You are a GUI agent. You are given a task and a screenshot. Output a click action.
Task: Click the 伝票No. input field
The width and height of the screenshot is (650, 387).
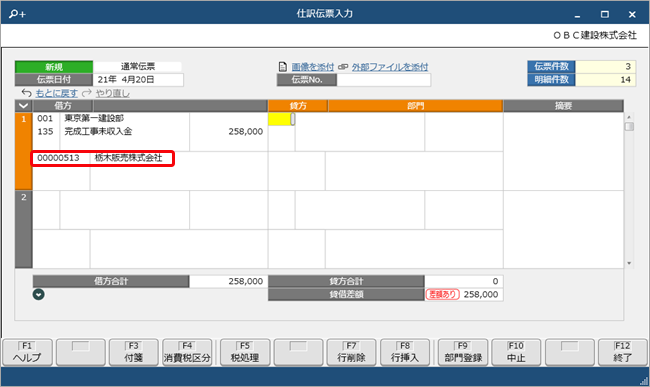pos(384,80)
